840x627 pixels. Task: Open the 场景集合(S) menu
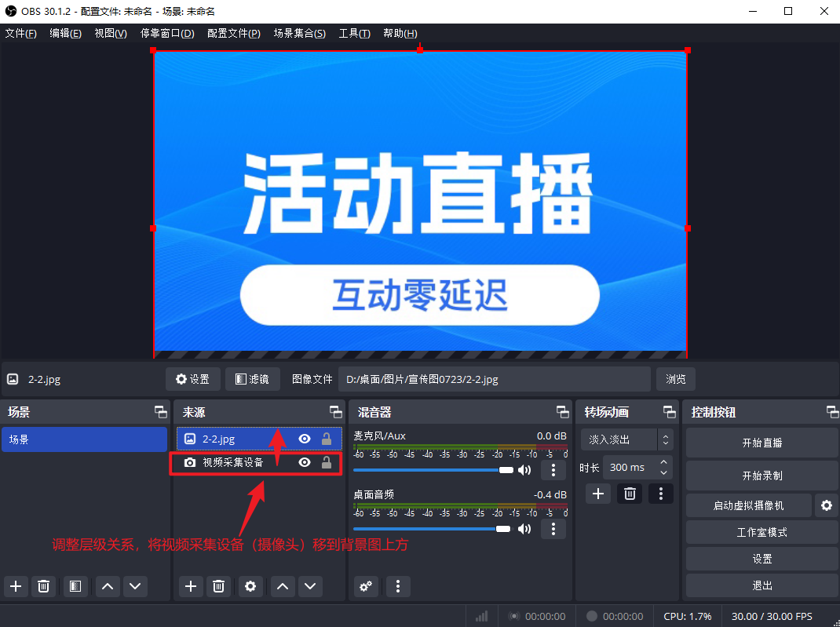[299, 33]
